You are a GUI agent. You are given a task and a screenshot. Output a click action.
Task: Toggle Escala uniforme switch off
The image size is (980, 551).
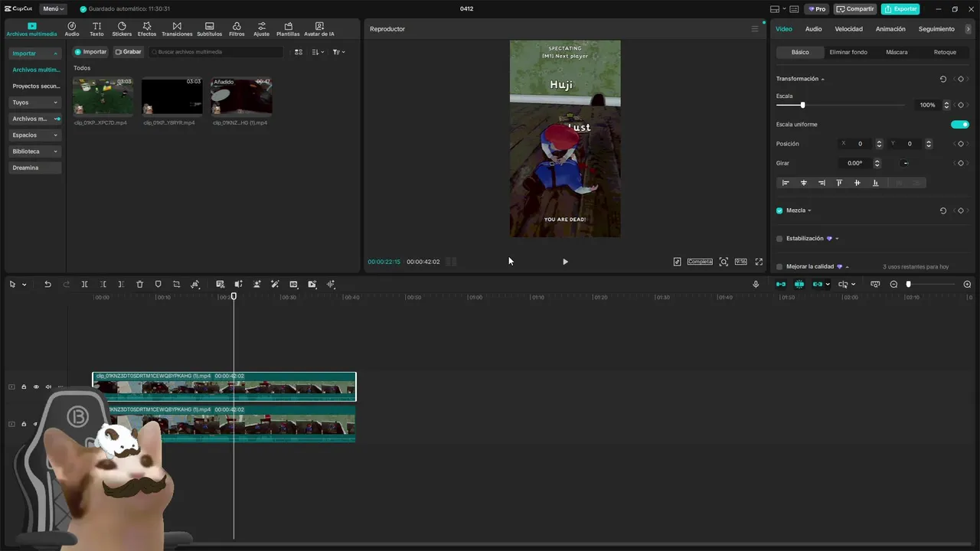(x=960, y=124)
